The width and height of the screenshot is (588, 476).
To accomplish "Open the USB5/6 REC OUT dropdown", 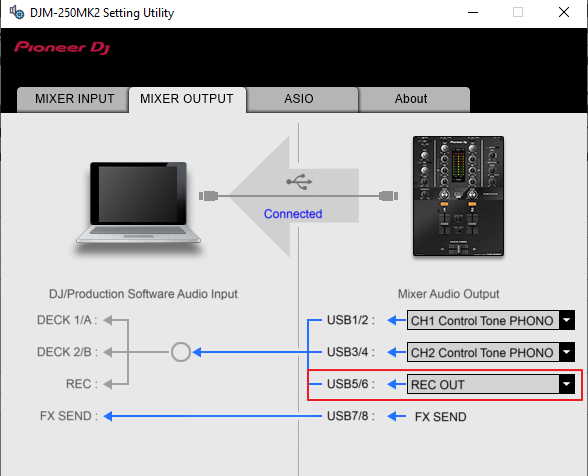I will (490, 384).
